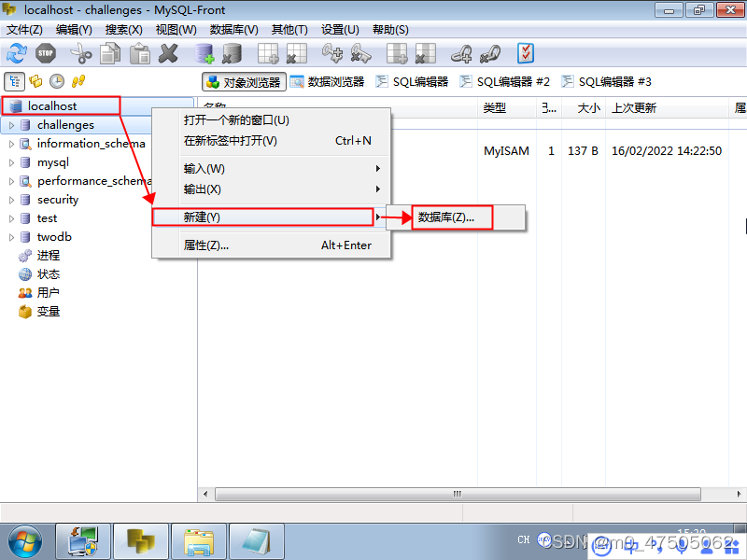747x560 pixels.
Task: Toggle the explorer footprints icon
Action: point(78,81)
